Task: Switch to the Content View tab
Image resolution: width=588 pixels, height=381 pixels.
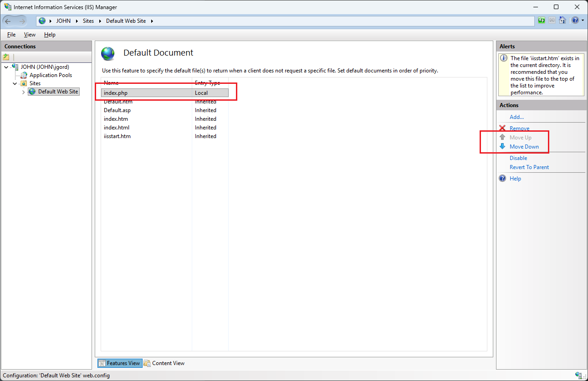Action: coord(164,363)
